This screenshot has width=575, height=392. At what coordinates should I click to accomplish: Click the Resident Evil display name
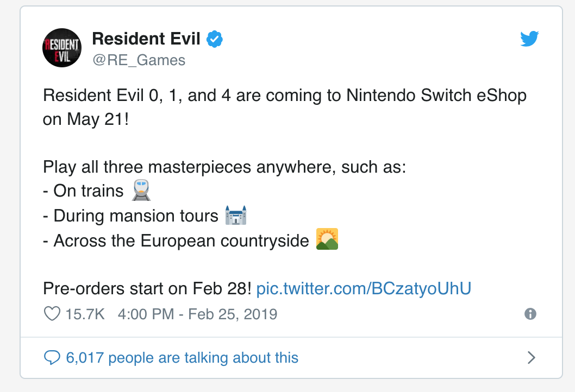[146, 39]
